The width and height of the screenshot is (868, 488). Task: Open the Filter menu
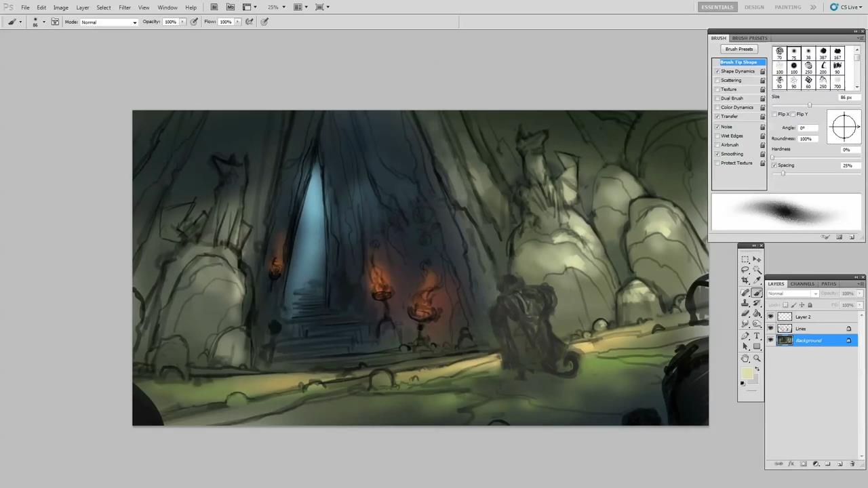tap(125, 7)
